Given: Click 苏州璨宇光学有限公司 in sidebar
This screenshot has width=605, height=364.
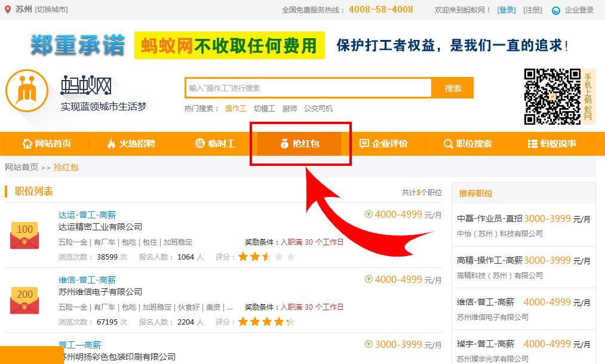Looking at the screenshot, I should 493,359.
